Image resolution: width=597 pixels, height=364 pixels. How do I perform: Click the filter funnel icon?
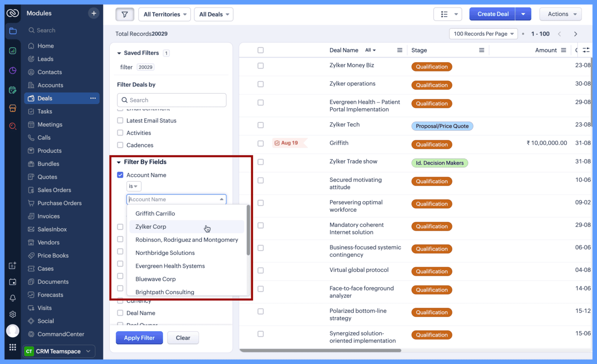[125, 15]
